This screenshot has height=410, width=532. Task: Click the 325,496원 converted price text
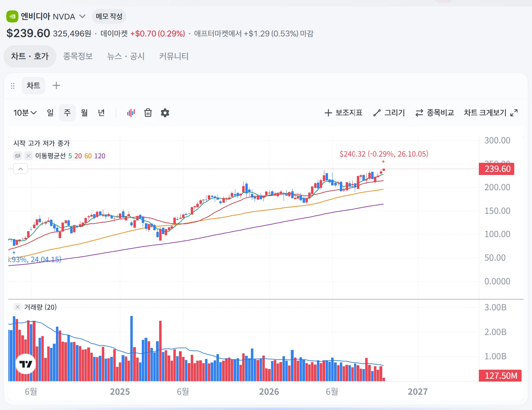tap(72, 34)
